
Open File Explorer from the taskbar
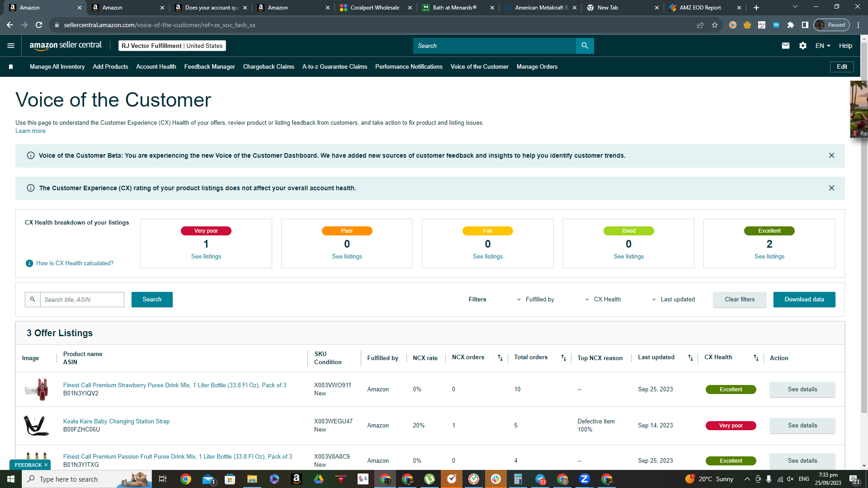[x=252, y=479]
